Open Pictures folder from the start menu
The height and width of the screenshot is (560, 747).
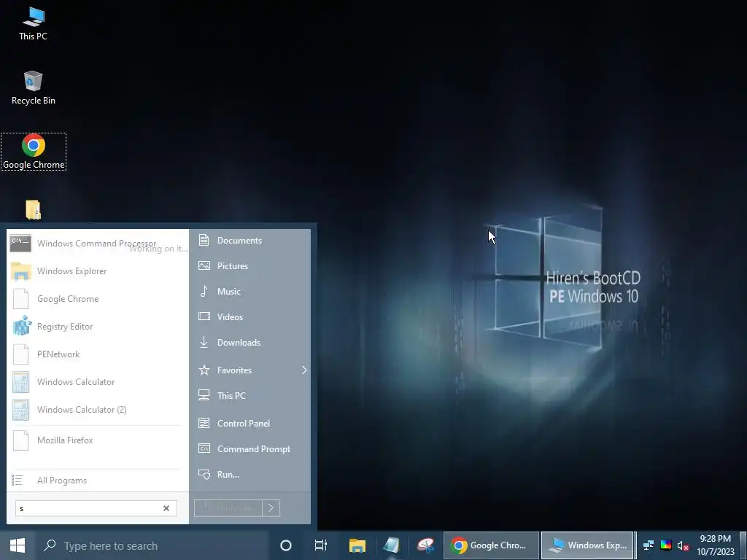(x=250, y=265)
